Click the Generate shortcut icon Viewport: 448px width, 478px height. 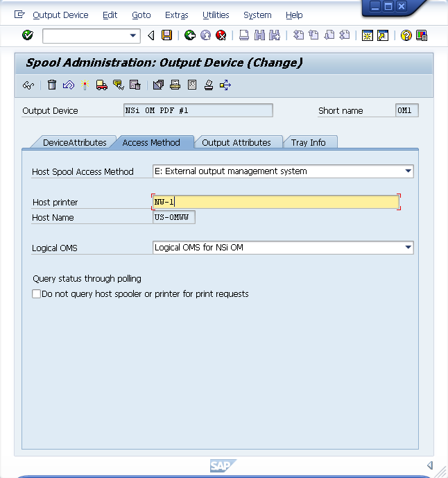383,35
